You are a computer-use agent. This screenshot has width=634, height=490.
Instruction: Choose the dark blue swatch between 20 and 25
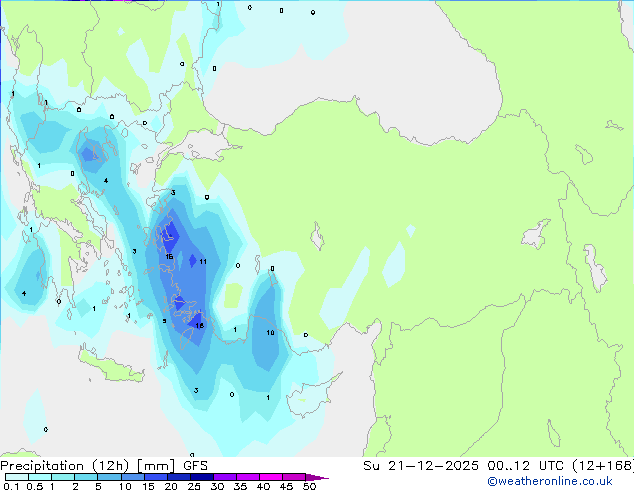click(x=178, y=477)
